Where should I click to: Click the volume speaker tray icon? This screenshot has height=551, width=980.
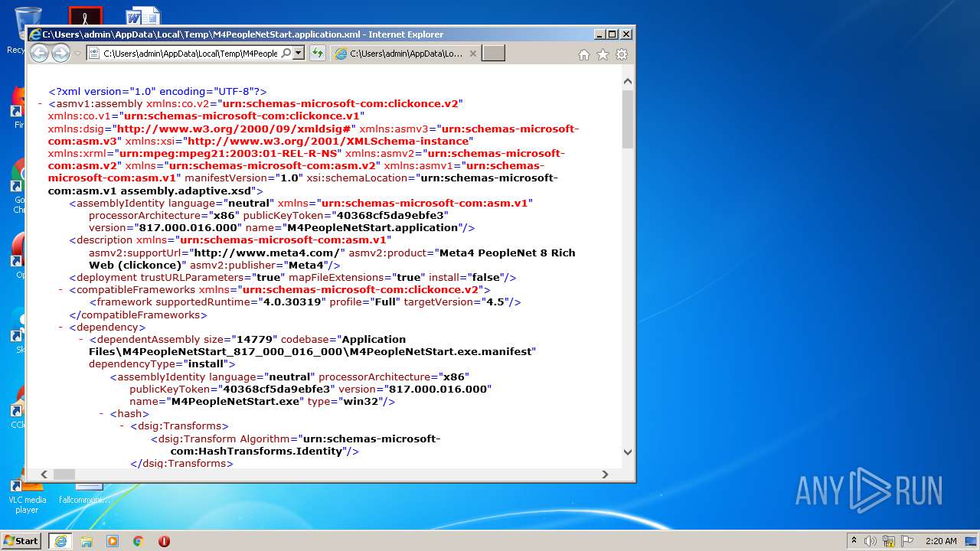tap(871, 540)
